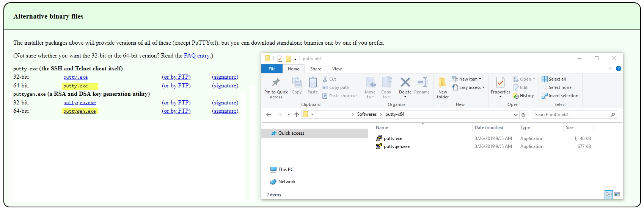Click the blue Help question mark icon
This screenshot has width=644, height=210.
coord(619,68)
